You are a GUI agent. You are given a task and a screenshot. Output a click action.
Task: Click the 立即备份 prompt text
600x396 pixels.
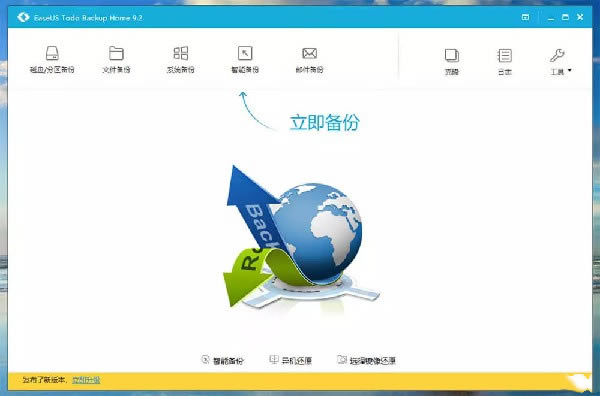pos(324,122)
